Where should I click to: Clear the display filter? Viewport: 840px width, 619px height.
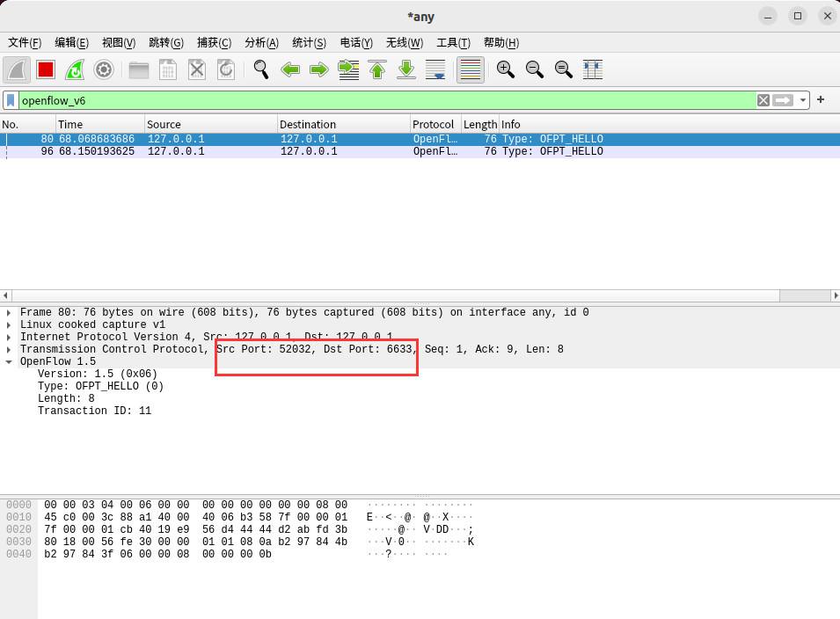(x=763, y=100)
